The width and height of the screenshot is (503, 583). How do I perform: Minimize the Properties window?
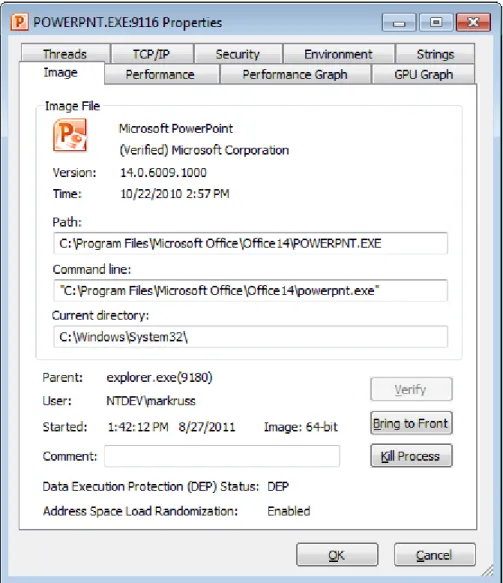(x=399, y=23)
